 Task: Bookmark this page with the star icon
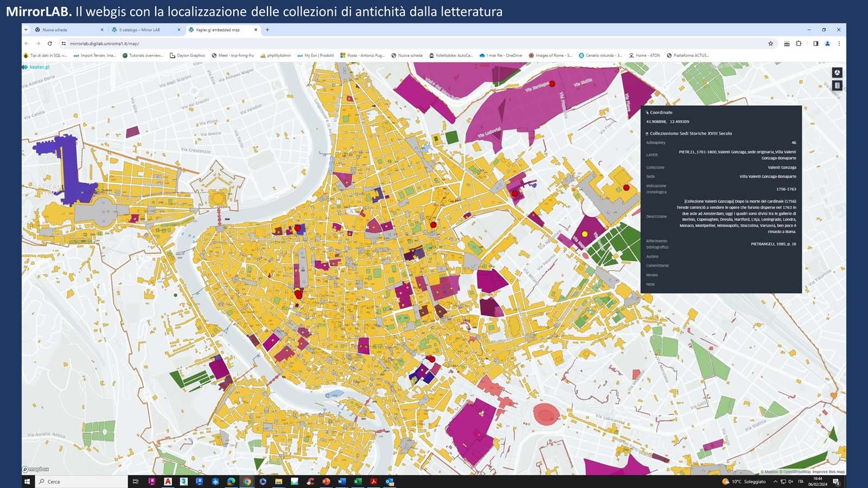[770, 43]
